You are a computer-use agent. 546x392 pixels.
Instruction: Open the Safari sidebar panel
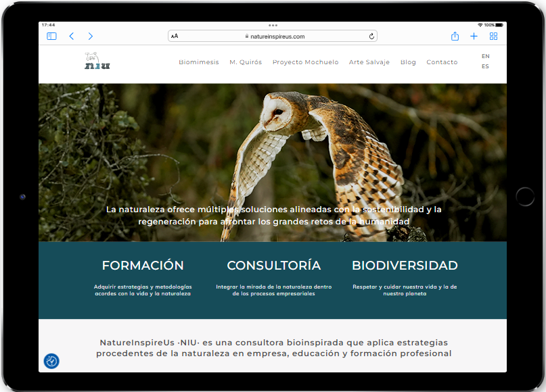pos(51,36)
